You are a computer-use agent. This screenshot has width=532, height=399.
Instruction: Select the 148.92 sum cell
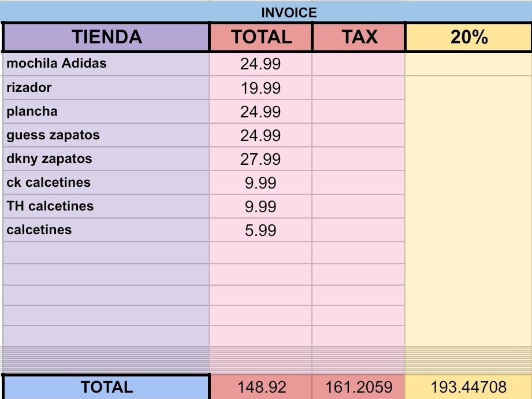(x=261, y=387)
